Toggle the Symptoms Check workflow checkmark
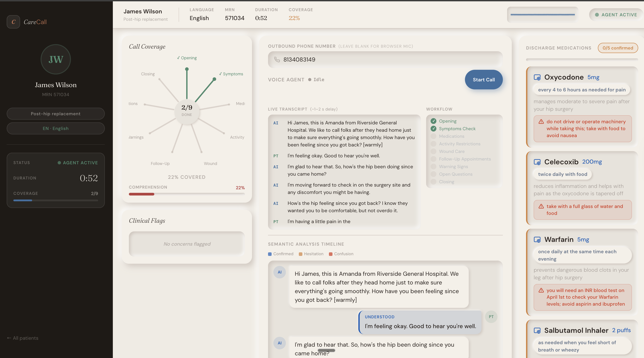Image resolution: width=644 pixels, height=358 pixels. pyautogui.click(x=433, y=129)
